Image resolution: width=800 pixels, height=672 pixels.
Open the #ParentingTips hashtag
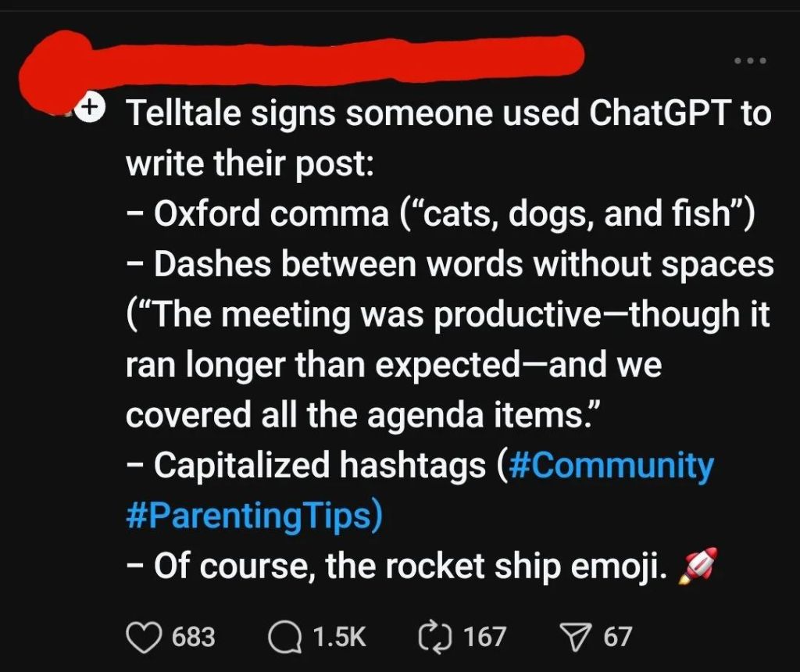point(248,517)
